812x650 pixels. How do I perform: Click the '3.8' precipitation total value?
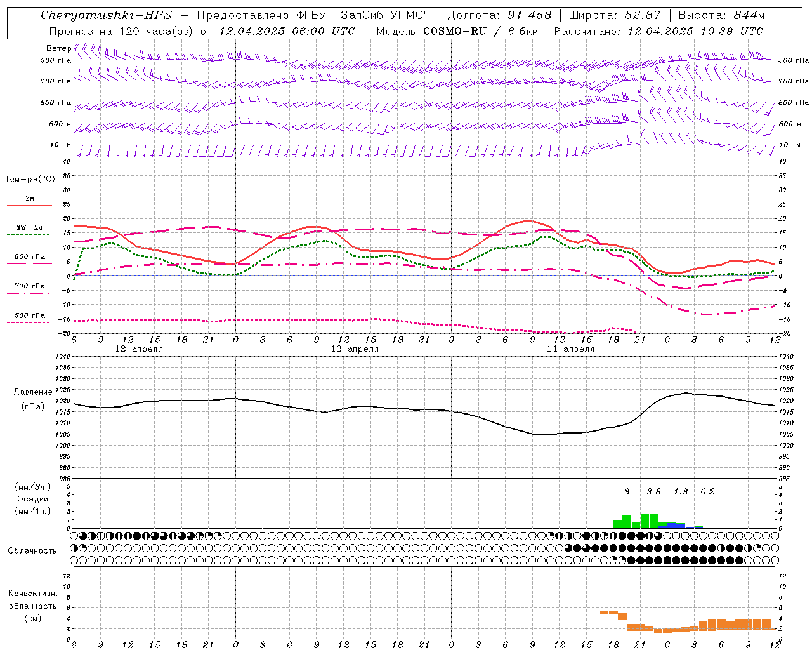[x=653, y=492]
